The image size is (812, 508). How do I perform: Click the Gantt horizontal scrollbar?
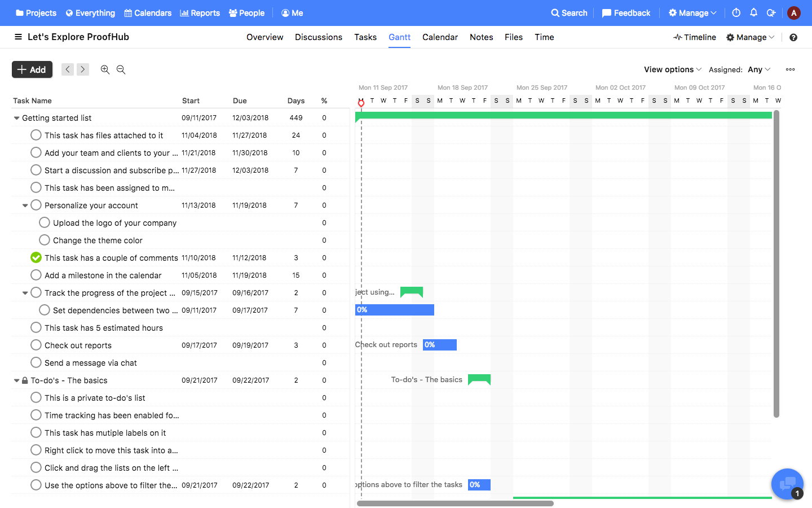(x=455, y=503)
